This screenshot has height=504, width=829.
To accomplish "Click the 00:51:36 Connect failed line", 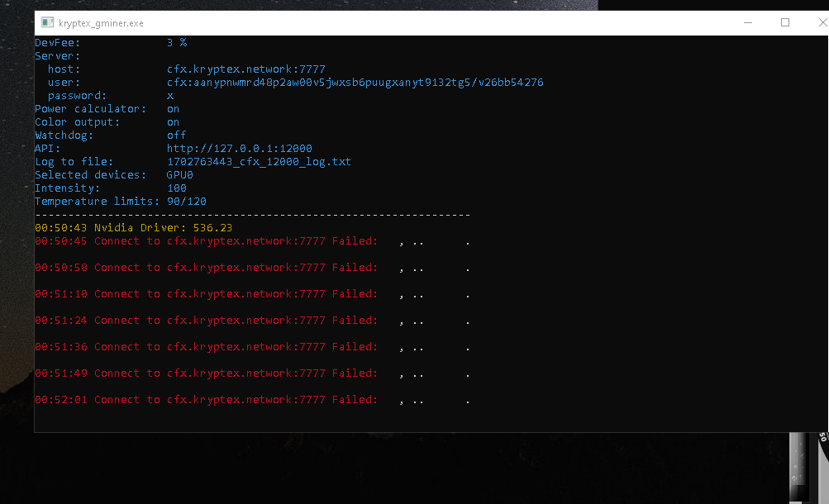I will coord(252,347).
